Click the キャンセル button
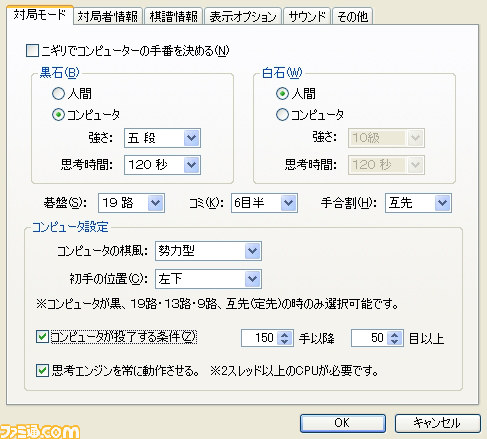Image resolution: width=487 pixels, height=439 pixels. click(438, 423)
